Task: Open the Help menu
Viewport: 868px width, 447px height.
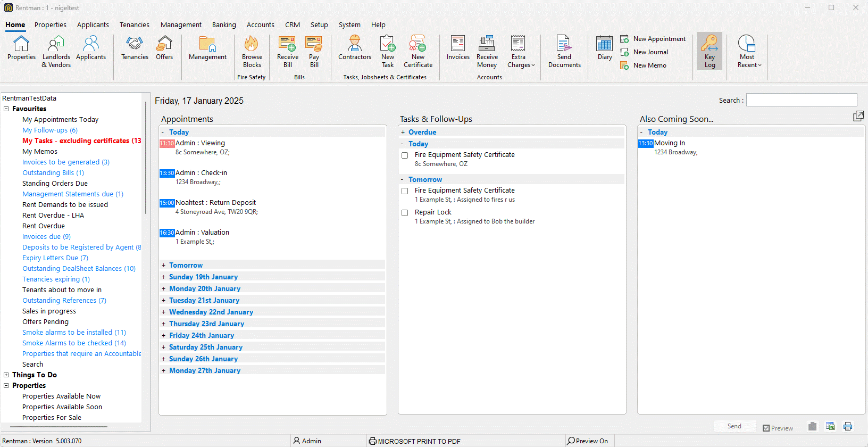Action: click(378, 25)
